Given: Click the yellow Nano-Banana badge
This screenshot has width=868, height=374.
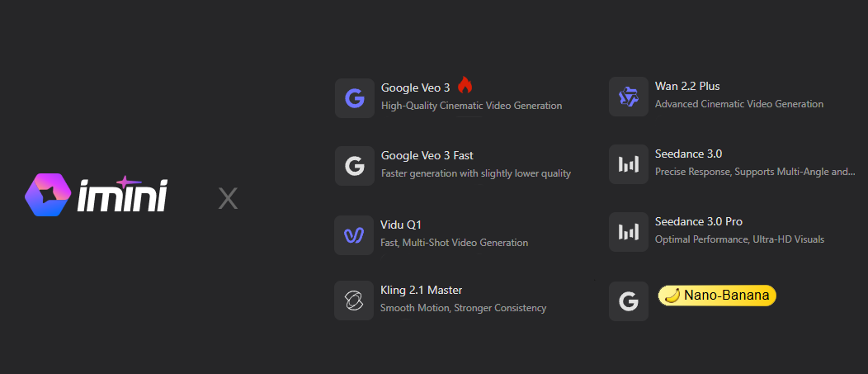Looking at the screenshot, I should pos(717,296).
